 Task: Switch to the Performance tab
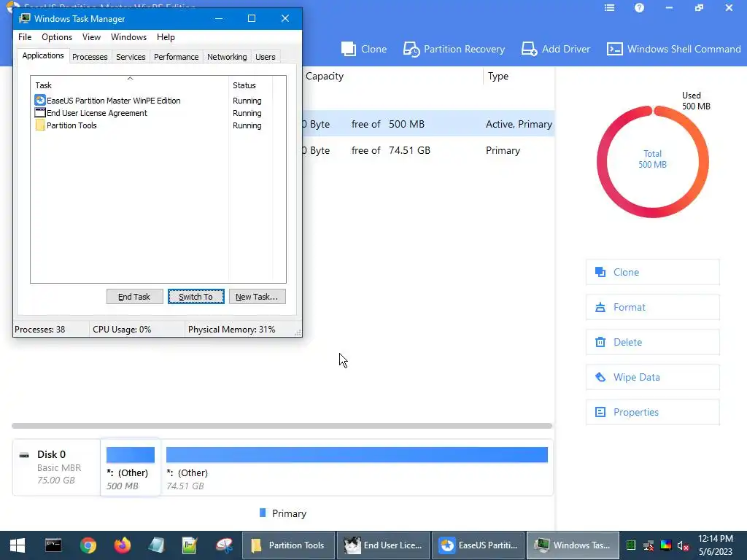pos(177,57)
